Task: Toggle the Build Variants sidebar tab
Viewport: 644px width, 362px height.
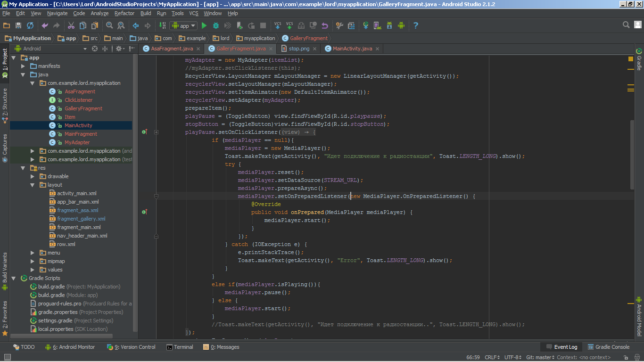Action: (5, 271)
